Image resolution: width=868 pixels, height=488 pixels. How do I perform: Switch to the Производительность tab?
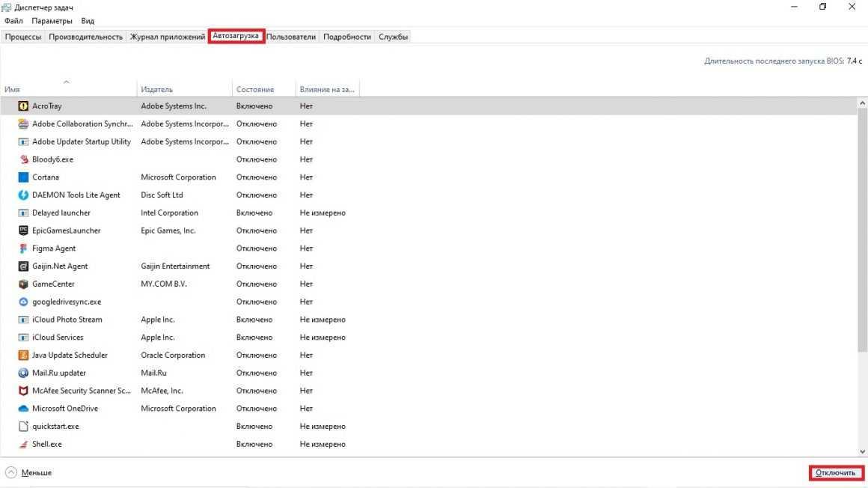tap(85, 37)
